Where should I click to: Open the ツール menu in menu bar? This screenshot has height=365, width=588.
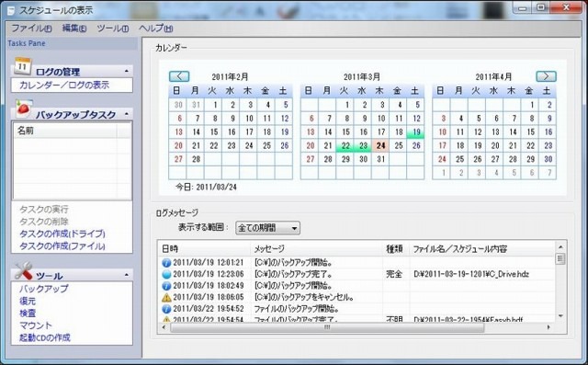[112, 29]
